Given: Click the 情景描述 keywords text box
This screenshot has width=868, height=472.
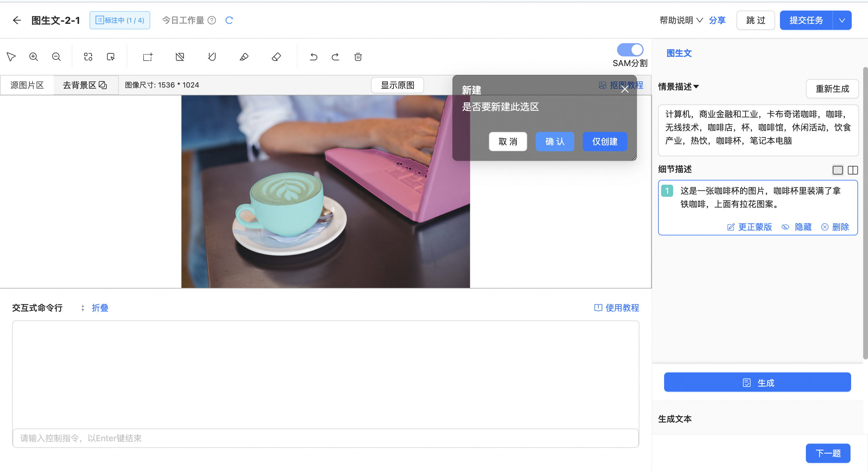Looking at the screenshot, I should (758, 130).
